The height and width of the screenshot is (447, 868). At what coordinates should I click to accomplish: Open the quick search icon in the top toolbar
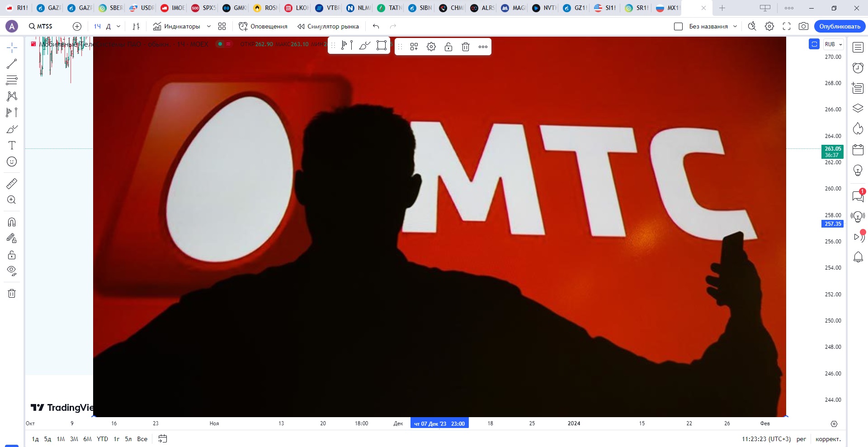752,26
